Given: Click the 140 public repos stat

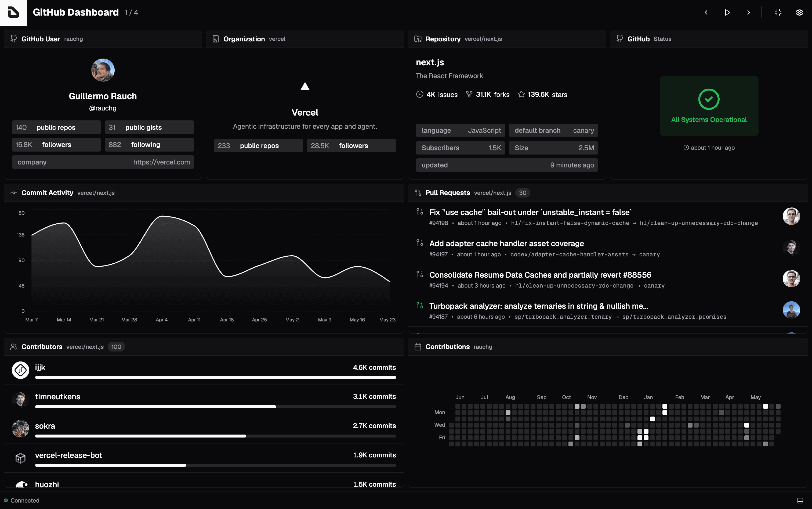Looking at the screenshot, I should tap(56, 127).
